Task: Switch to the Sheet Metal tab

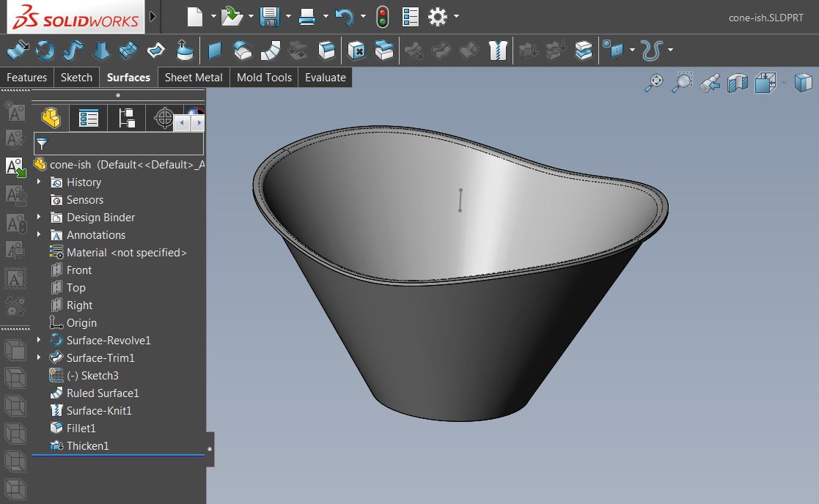Action: click(194, 78)
